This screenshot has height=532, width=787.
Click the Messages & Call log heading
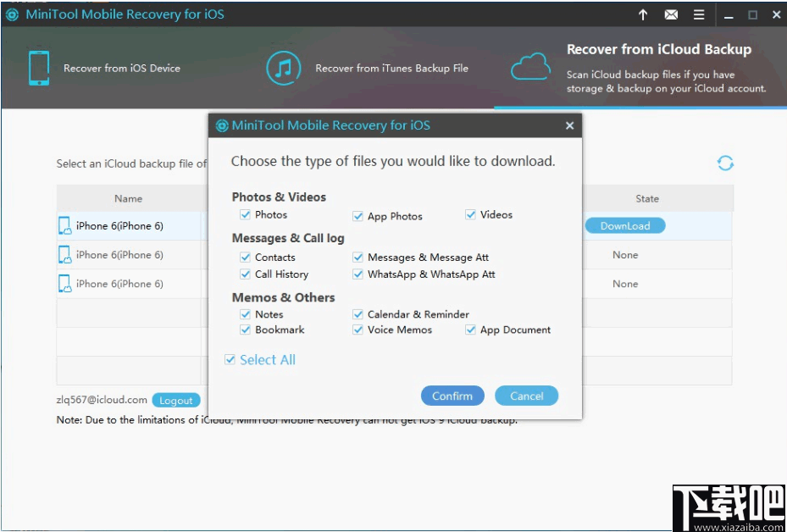pyautogui.click(x=288, y=238)
